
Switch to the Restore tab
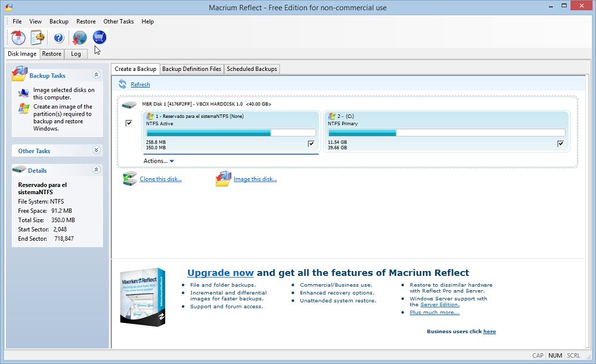(x=52, y=54)
